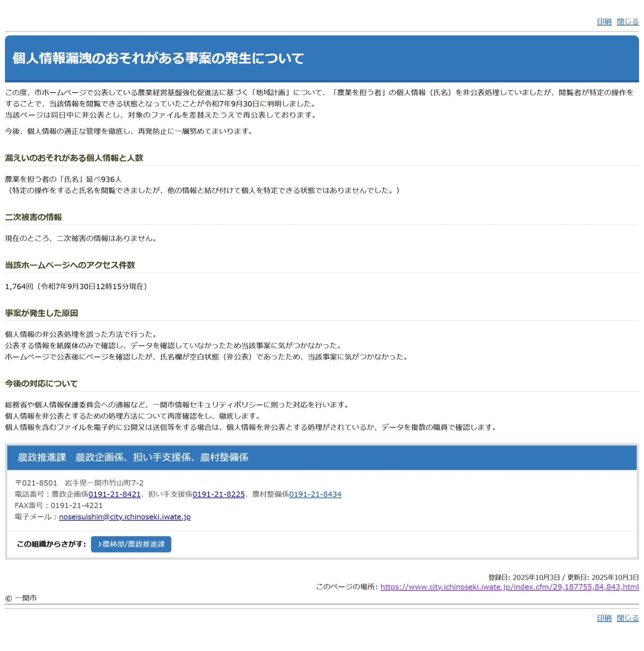Click the 今後の対応について heading
Image resolution: width=644 pixels, height=651 pixels.
coord(41,384)
